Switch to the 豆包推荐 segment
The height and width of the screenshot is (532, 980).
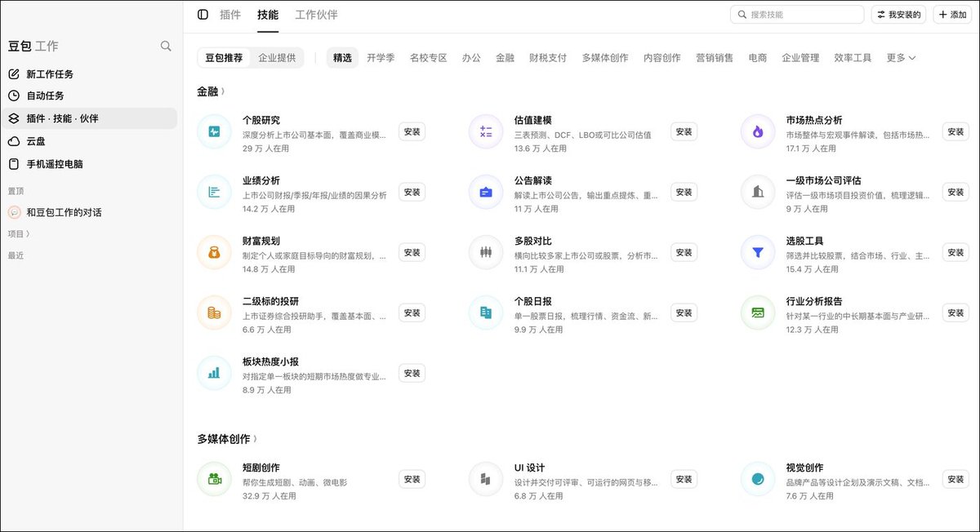point(224,58)
